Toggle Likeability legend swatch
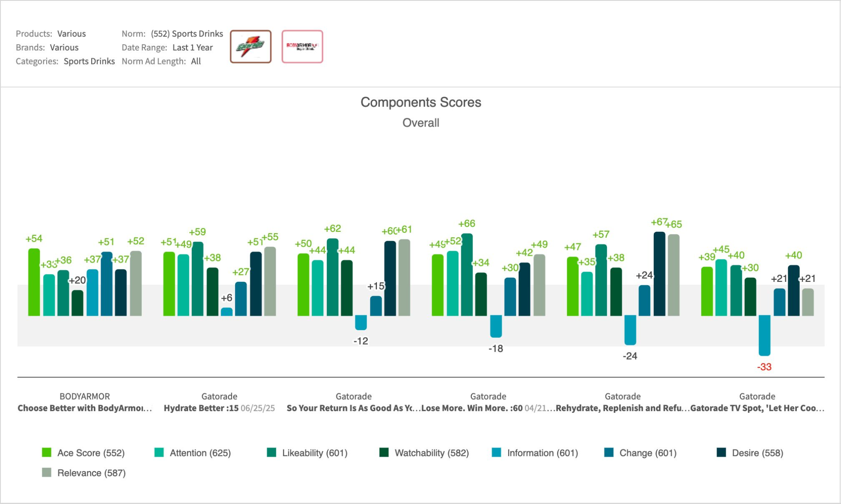The height and width of the screenshot is (504, 841). (x=271, y=453)
